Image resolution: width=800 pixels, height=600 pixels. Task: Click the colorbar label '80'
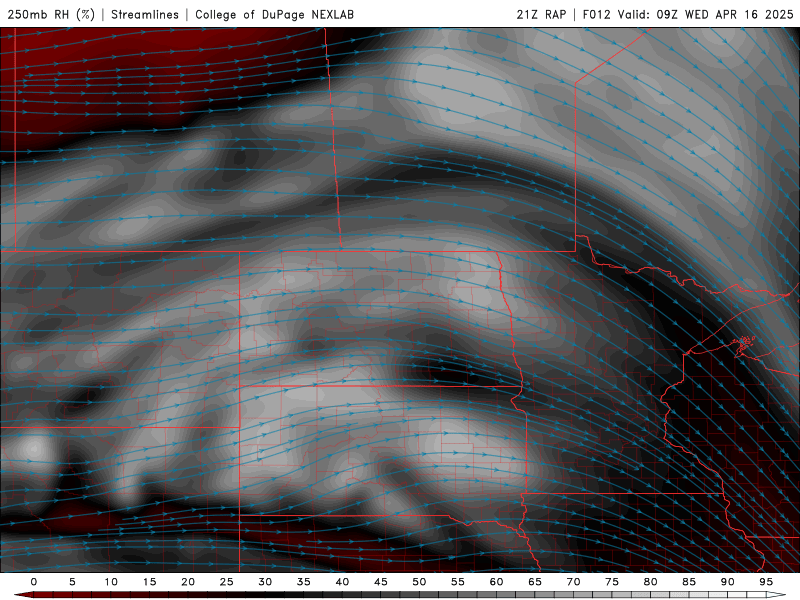pyautogui.click(x=650, y=582)
